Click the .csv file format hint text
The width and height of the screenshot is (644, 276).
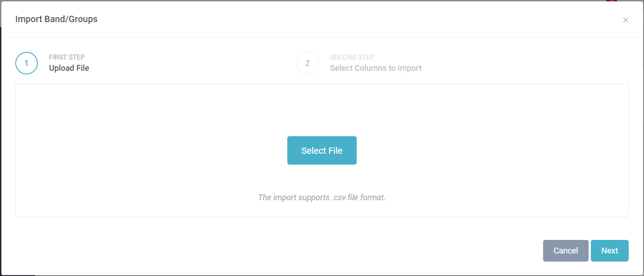pyautogui.click(x=322, y=198)
